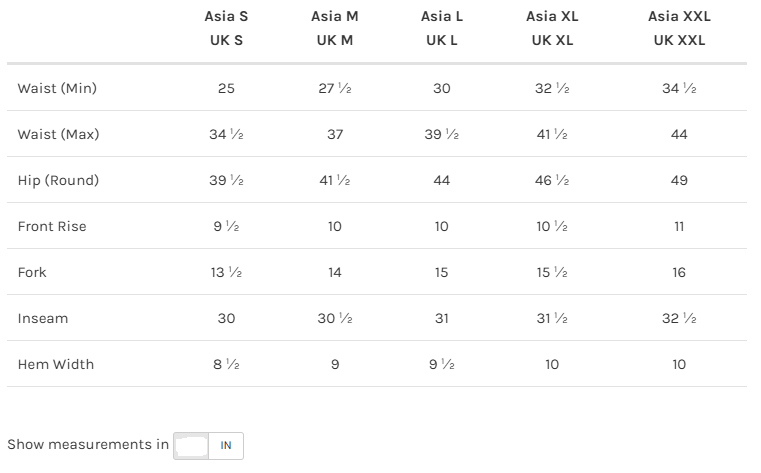Click the Inseam value 30 for Asia S
The width and height of the screenshot is (761, 473).
[226, 318]
